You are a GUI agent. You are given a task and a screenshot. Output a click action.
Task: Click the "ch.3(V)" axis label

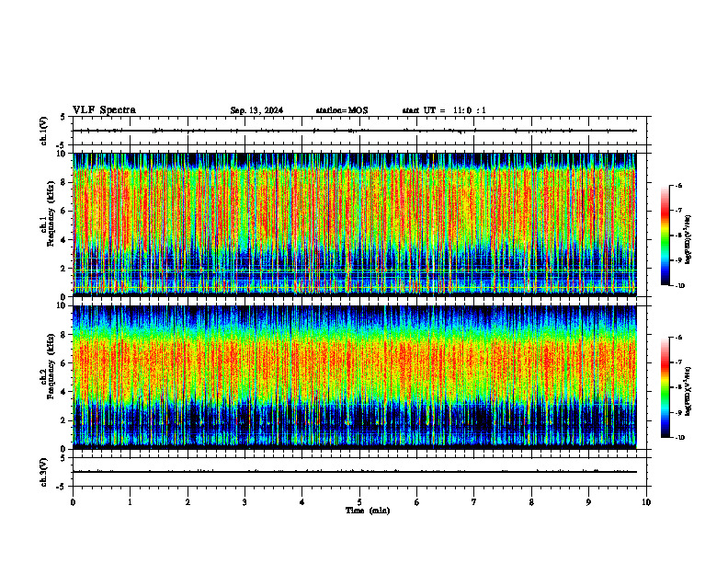pyautogui.click(x=43, y=472)
